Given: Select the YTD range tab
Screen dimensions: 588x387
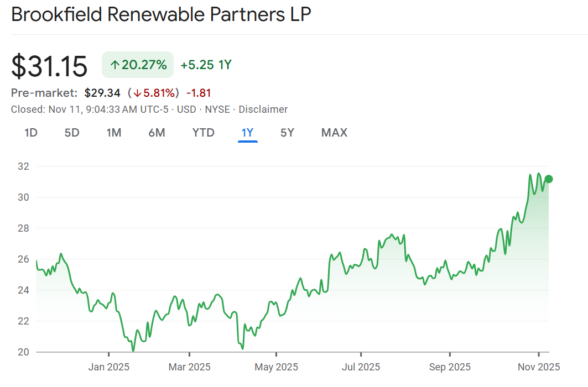Looking at the screenshot, I should [203, 133].
